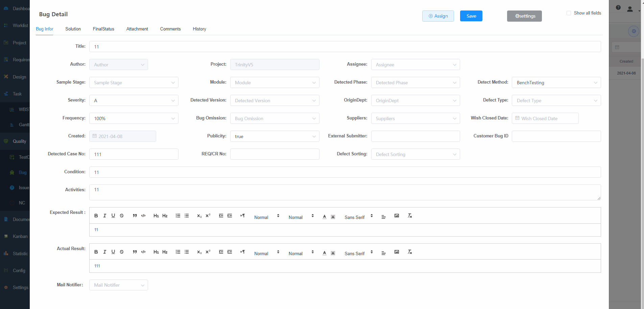The width and height of the screenshot is (644, 309).
Task: View the History tab
Action: coord(199,29)
